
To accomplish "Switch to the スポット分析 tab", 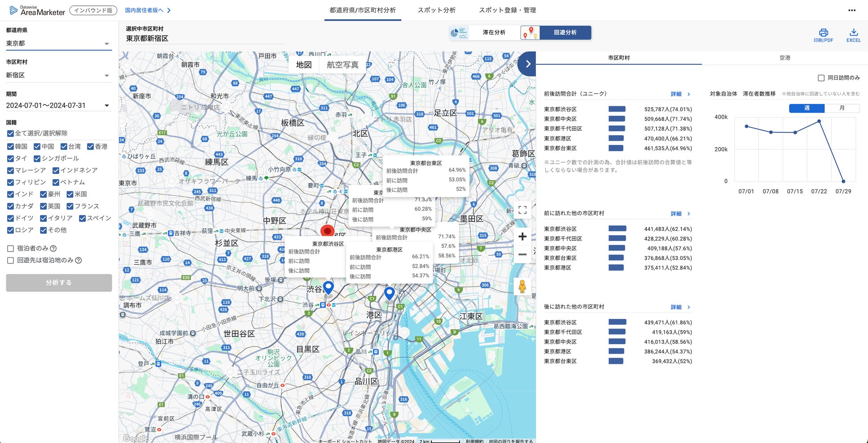I will point(436,10).
